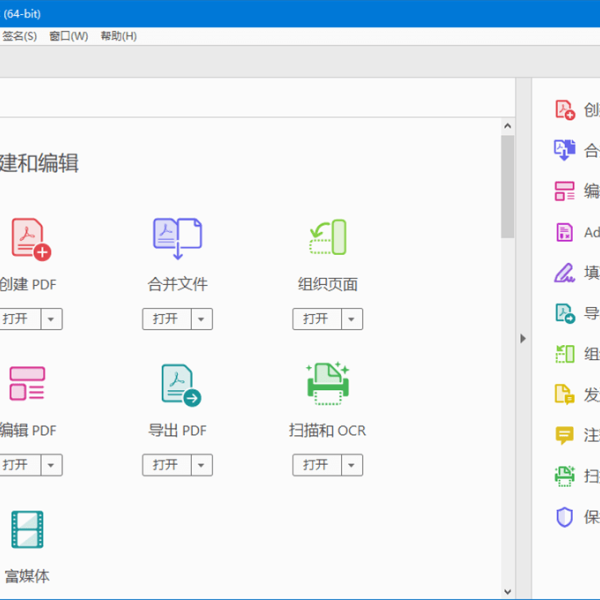The image size is (600, 600).
Task: Click the 合并文件 icon
Action: [x=177, y=238]
